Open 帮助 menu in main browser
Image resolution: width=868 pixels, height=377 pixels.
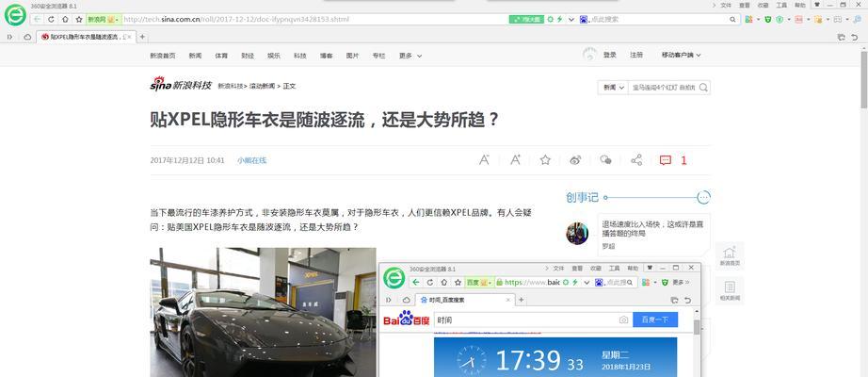(800, 5)
